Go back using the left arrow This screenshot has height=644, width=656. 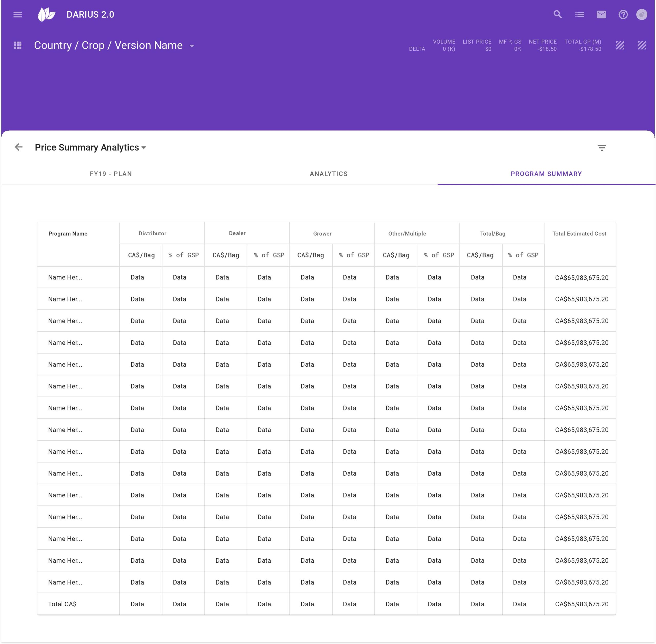(19, 147)
